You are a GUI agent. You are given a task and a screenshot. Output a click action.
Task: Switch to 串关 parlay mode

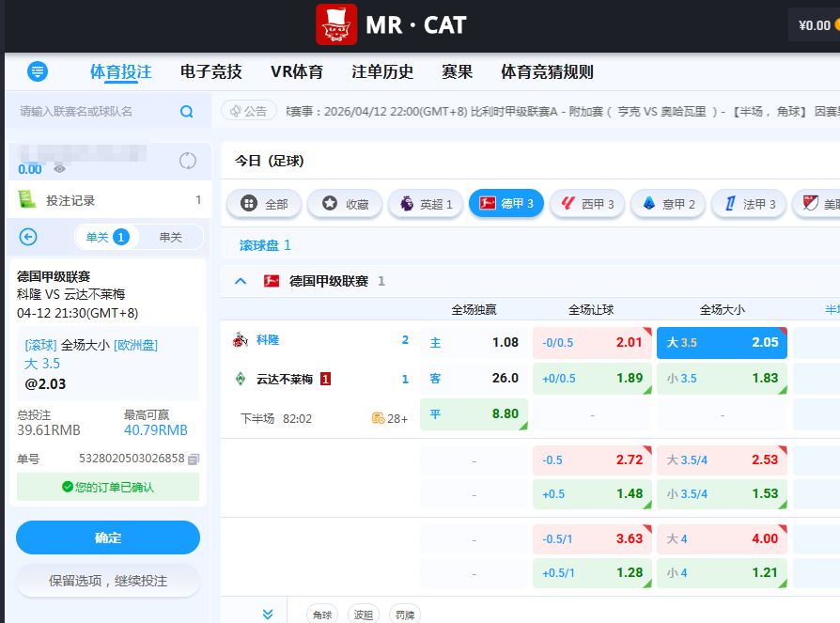click(170, 237)
